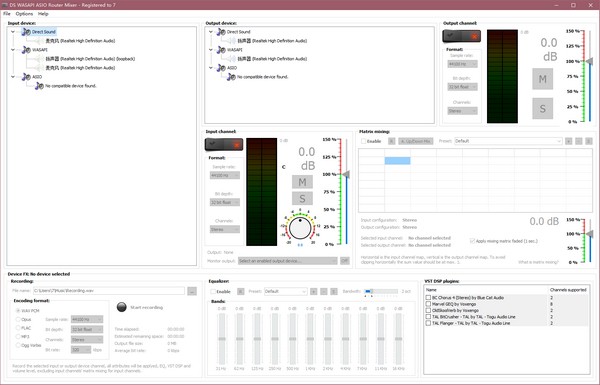The height and width of the screenshot is (385, 600).
Task: Select the Opus encoding format radio button
Action: (18, 319)
